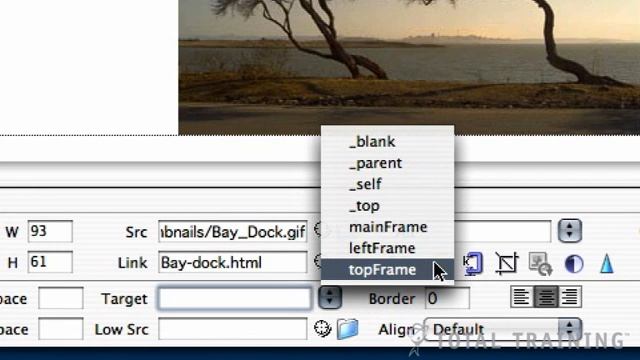The width and height of the screenshot is (640, 360).
Task: Click the Low Src point-to-file icon
Action: (x=322, y=329)
